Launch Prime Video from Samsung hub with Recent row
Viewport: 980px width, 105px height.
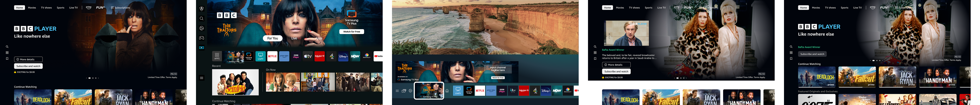[x=284, y=56]
